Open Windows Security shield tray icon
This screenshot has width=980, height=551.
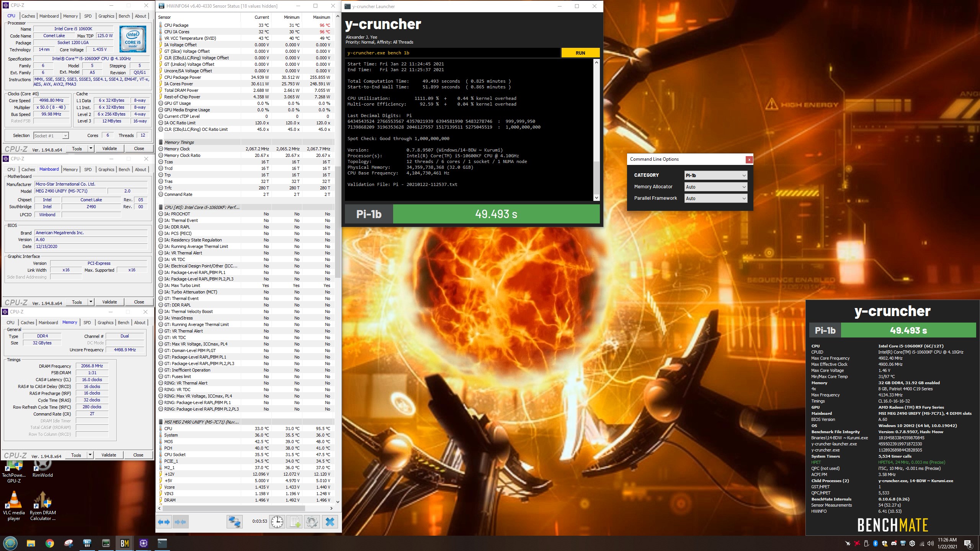coord(885,543)
